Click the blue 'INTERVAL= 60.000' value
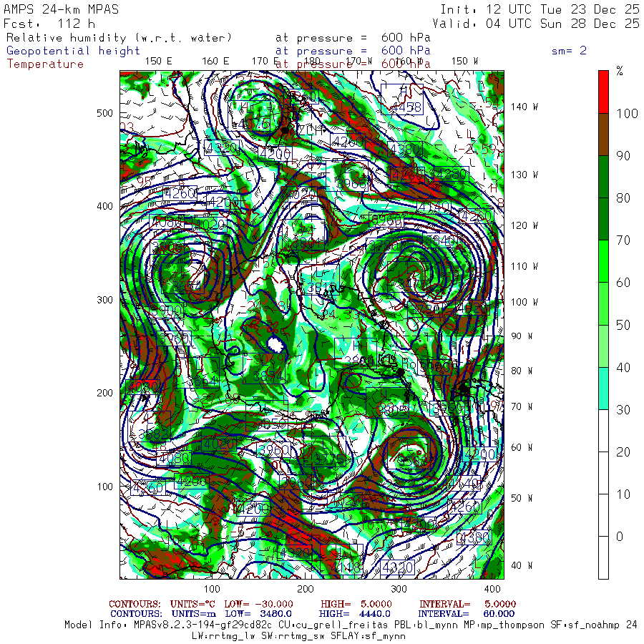The height and width of the screenshot is (644, 644). pyautogui.click(x=466, y=614)
